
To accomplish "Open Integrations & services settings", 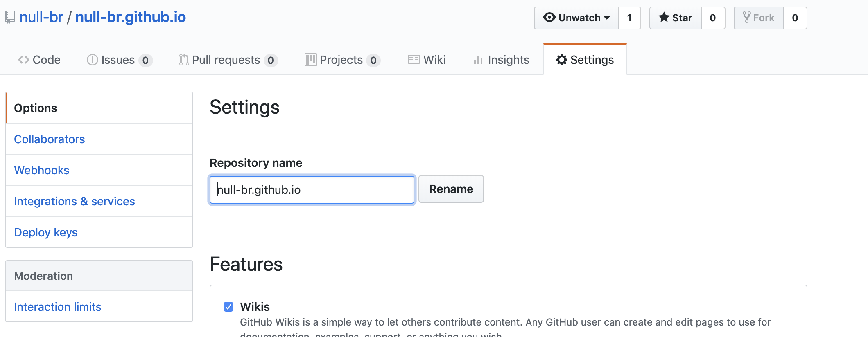I will click(x=99, y=201).
